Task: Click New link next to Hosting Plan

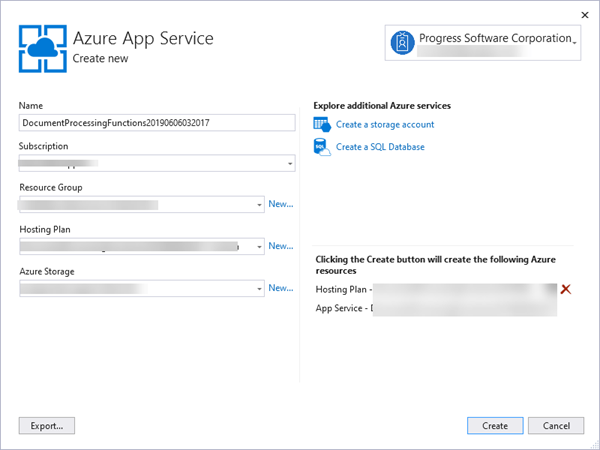Action: click(x=280, y=246)
